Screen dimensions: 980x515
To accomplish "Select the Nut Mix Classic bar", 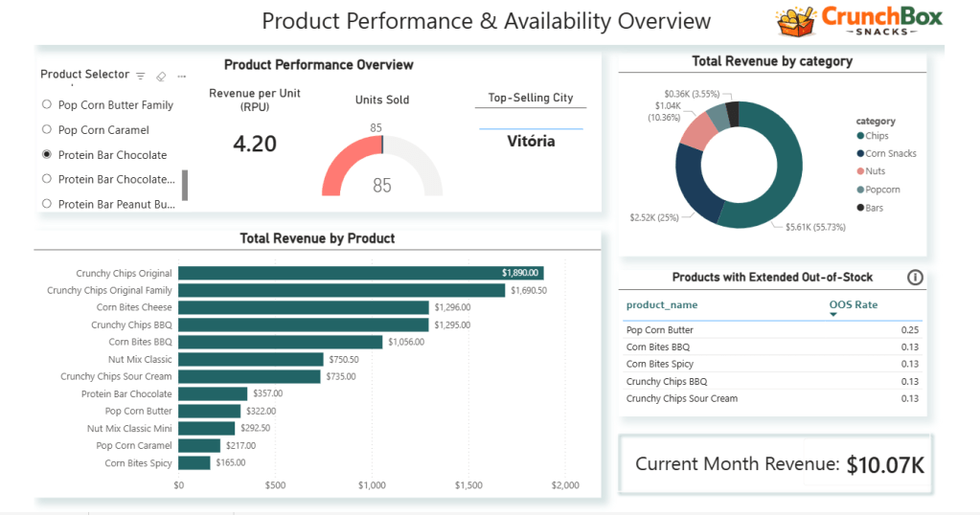I will 250,359.
